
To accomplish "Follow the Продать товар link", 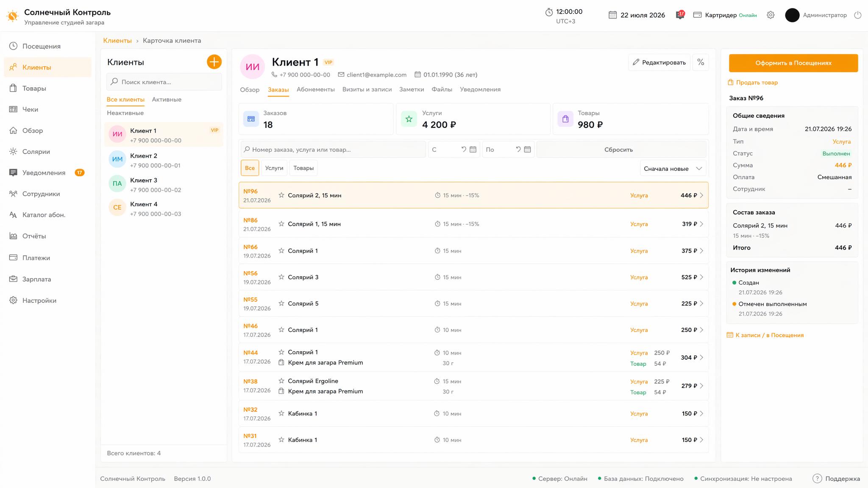I will [753, 83].
